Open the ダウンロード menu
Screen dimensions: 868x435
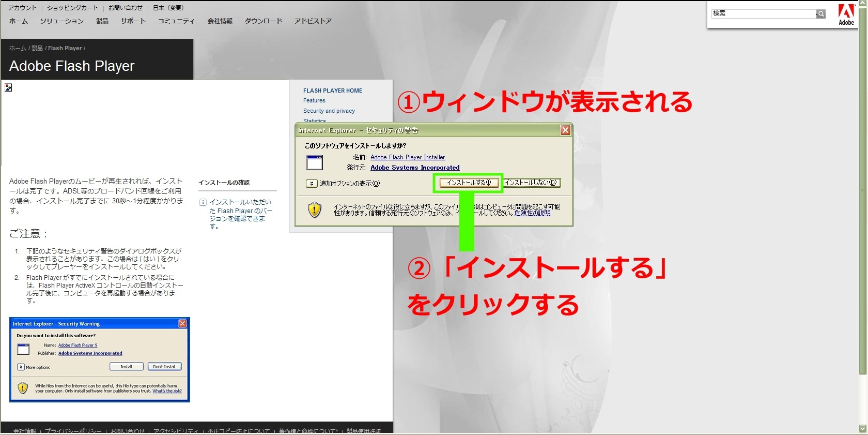[263, 21]
